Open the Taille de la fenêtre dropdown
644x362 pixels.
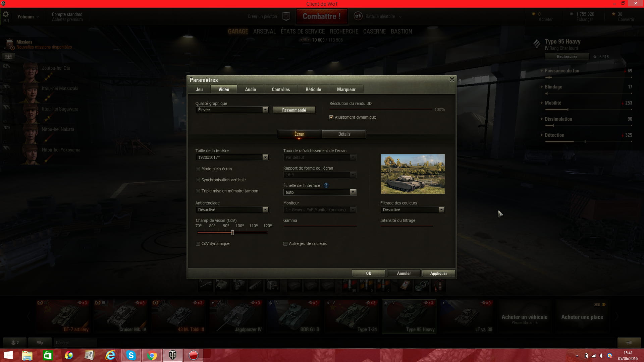(x=232, y=158)
